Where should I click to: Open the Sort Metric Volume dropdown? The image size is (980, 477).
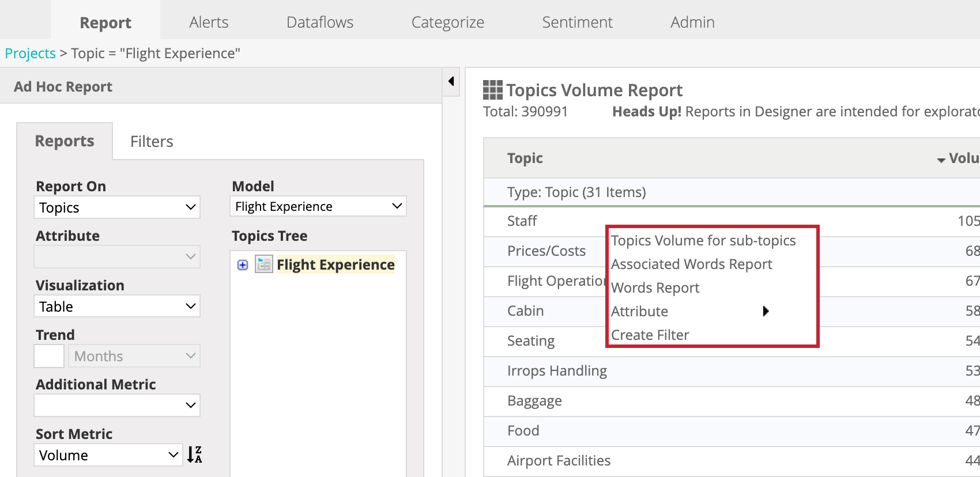click(x=108, y=455)
